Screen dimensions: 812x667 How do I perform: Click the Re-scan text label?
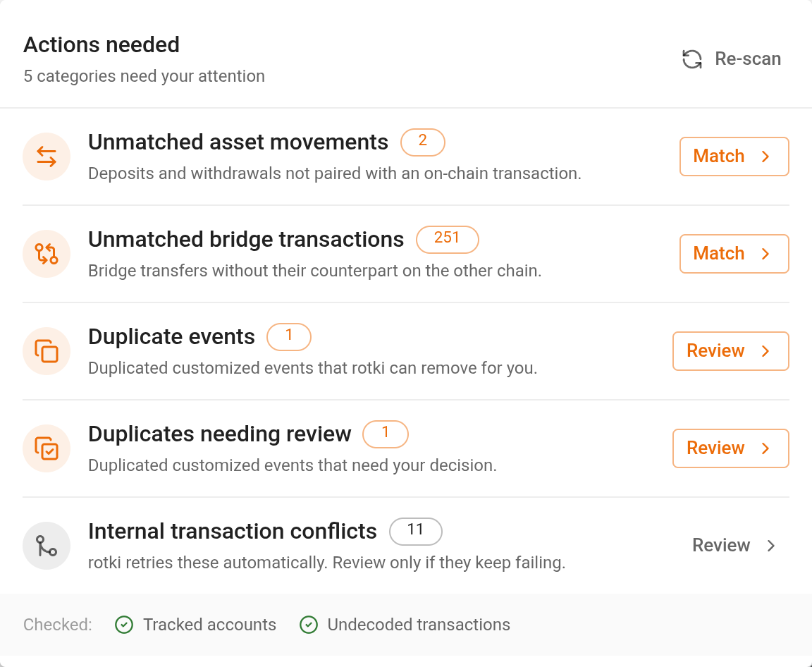[x=748, y=59]
